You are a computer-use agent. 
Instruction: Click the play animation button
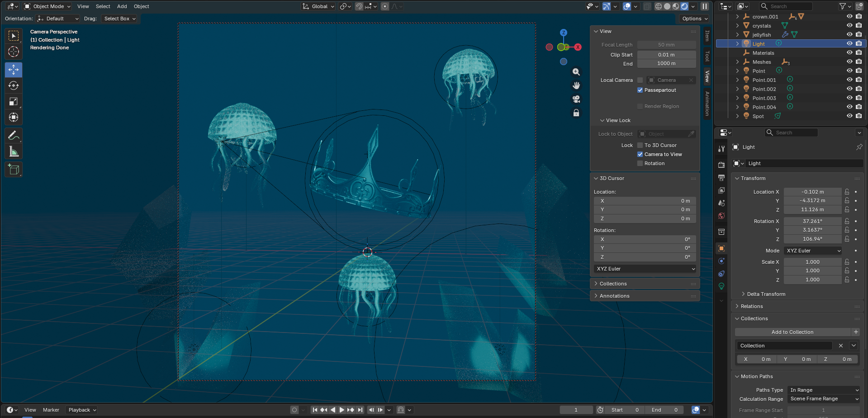pyautogui.click(x=342, y=410)
